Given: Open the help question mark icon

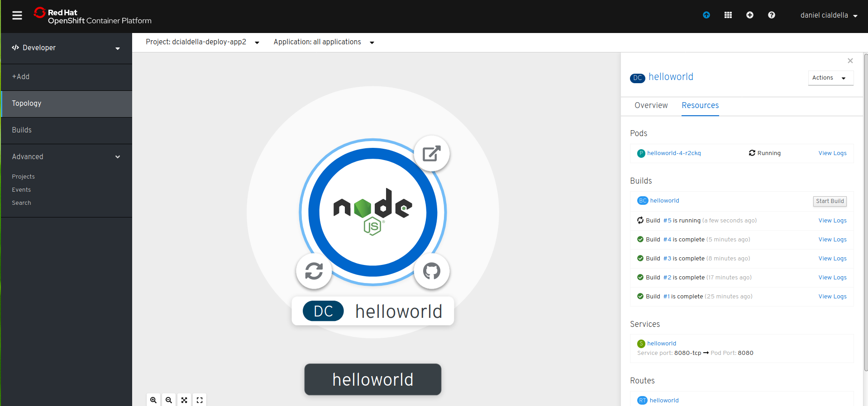Looking at the screenshot, I should point(771,15).
